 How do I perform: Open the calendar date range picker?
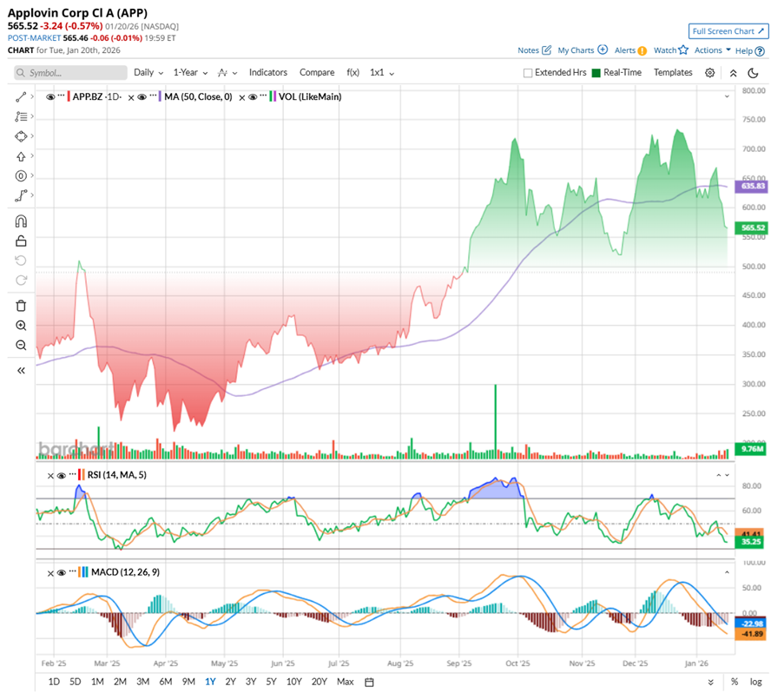point(369,682)
